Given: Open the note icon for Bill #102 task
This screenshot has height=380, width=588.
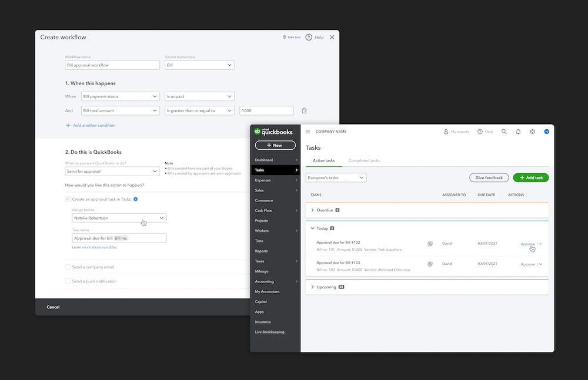Looking at the screenshot, I should (430, 244).
